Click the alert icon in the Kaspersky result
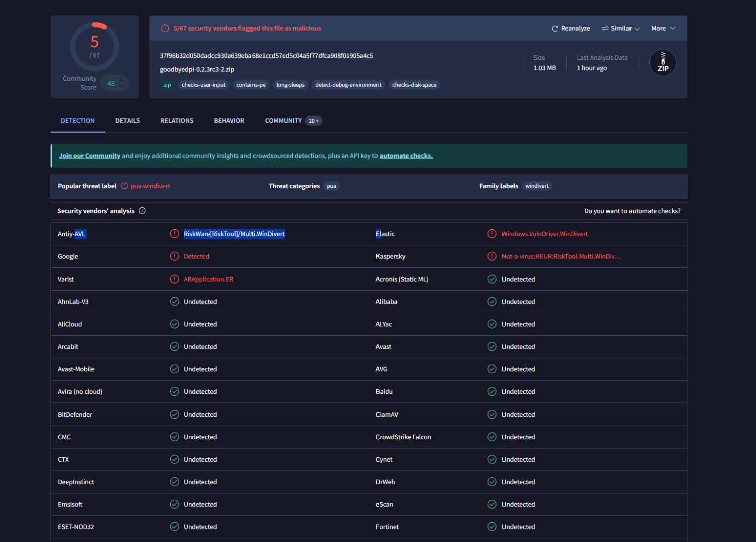756x542 pixels. pos(492,256)
